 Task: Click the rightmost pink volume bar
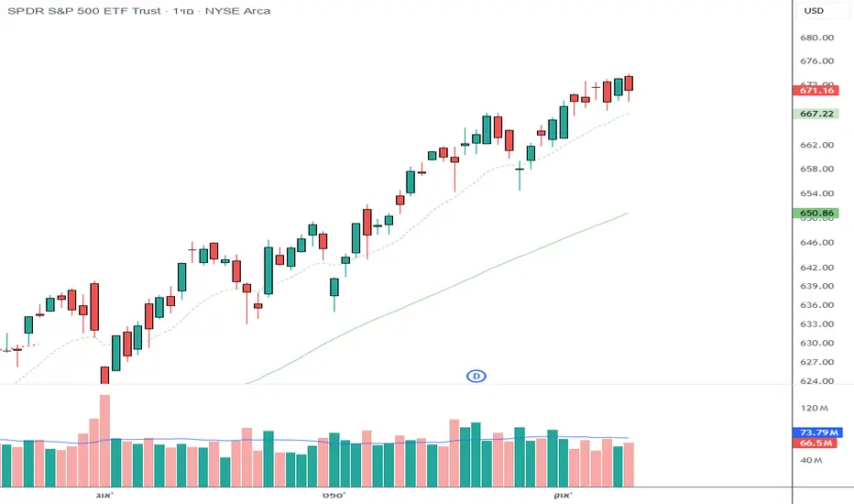[629, 464]
